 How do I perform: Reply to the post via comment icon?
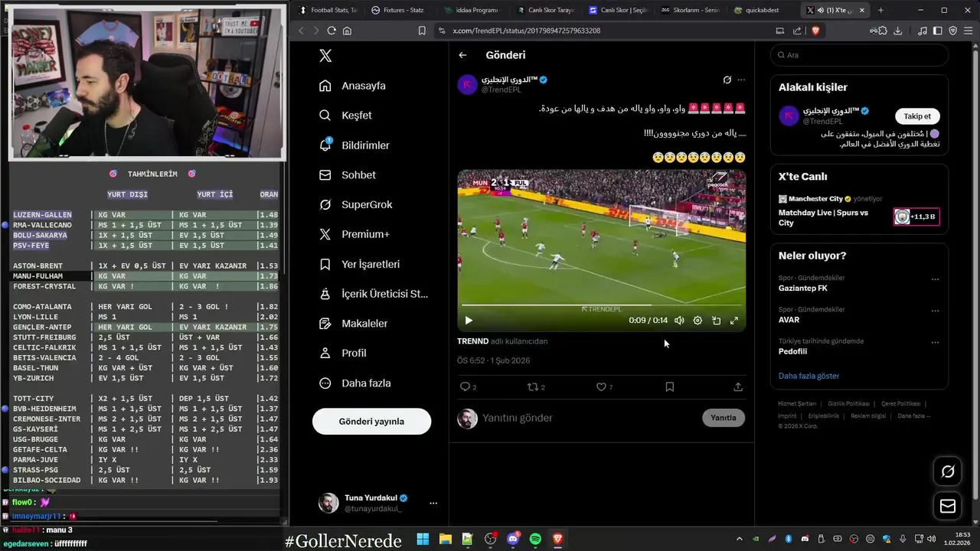pos(465,387)
